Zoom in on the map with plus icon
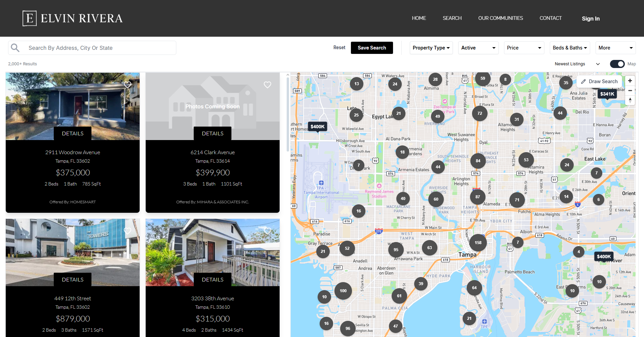 tap(630, 81)
